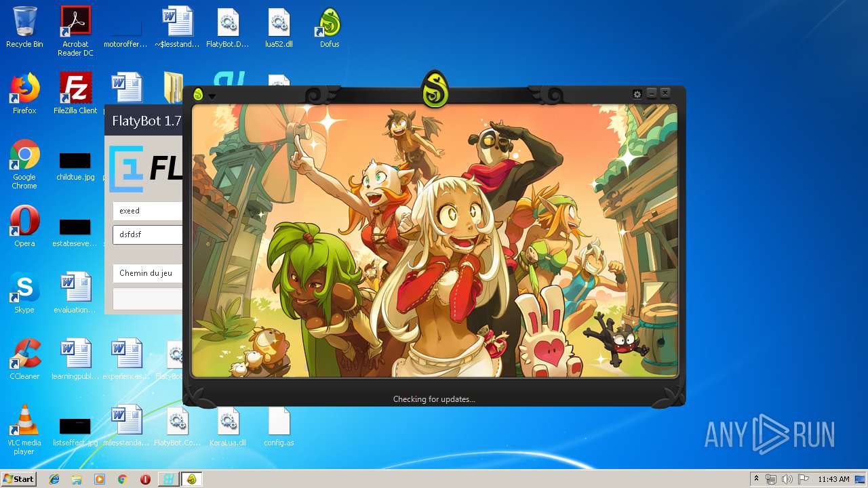Select the desktop folder icon behind the launcher
The height and width of the screenshot is (488, 868).
[175, 88]
